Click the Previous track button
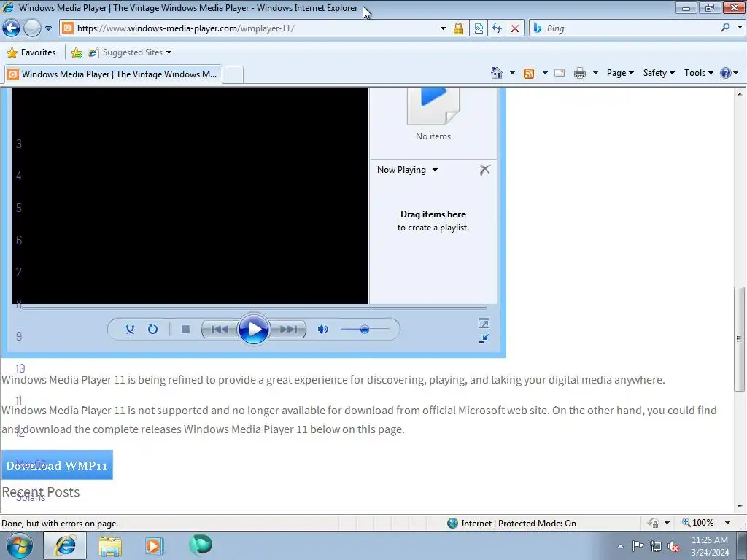The image size is (747, 560). [x=220, y=329]
